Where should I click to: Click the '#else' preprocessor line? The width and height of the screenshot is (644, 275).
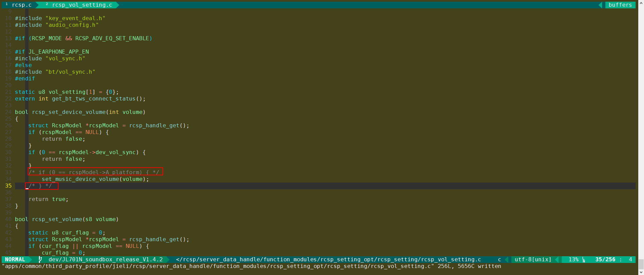tap(23, 65)
